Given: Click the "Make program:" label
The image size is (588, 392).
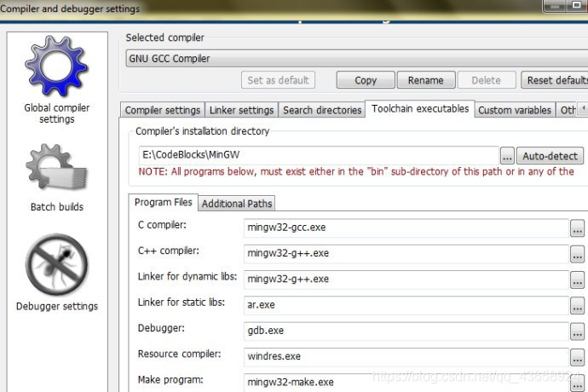Looking at the screenshot, I should click(170, 379).
